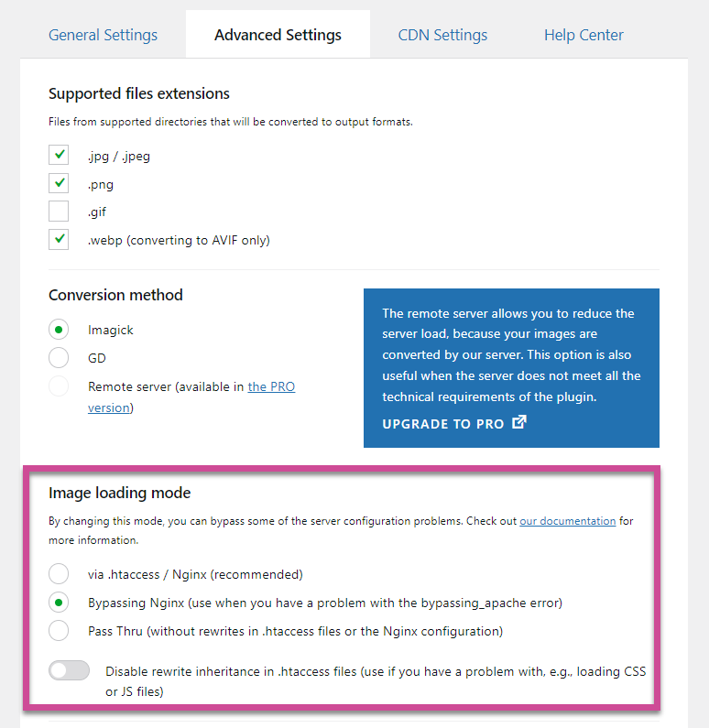This screenshot has height=728, width=709.
Task: Click the UPGRADE TO PRO link
Action: (443, 424)
